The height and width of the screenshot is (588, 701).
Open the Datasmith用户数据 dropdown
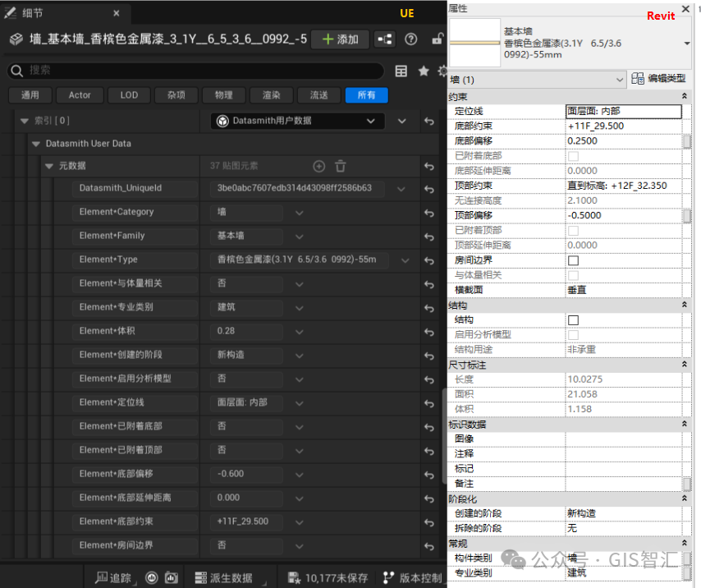click(x=297, y=121)
